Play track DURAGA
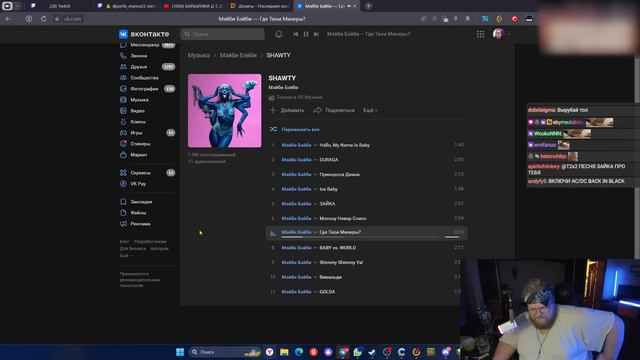Image resolution: width=640 pixels, height=360 pixels. (x=367, y=160)
